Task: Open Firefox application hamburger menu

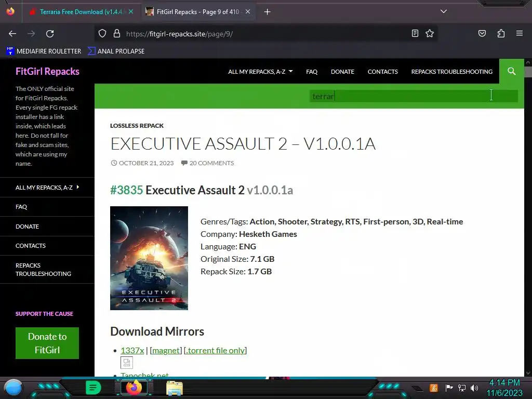Action: (520, 33)
